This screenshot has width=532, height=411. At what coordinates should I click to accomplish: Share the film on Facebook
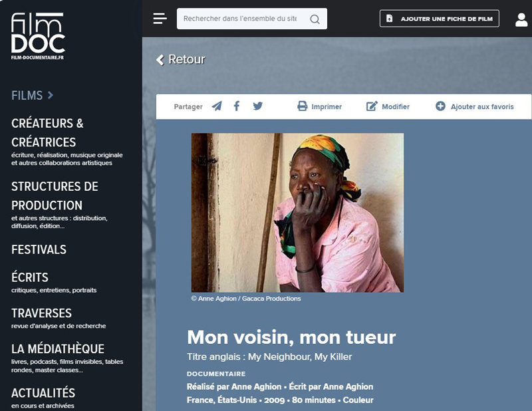[237, 106]
